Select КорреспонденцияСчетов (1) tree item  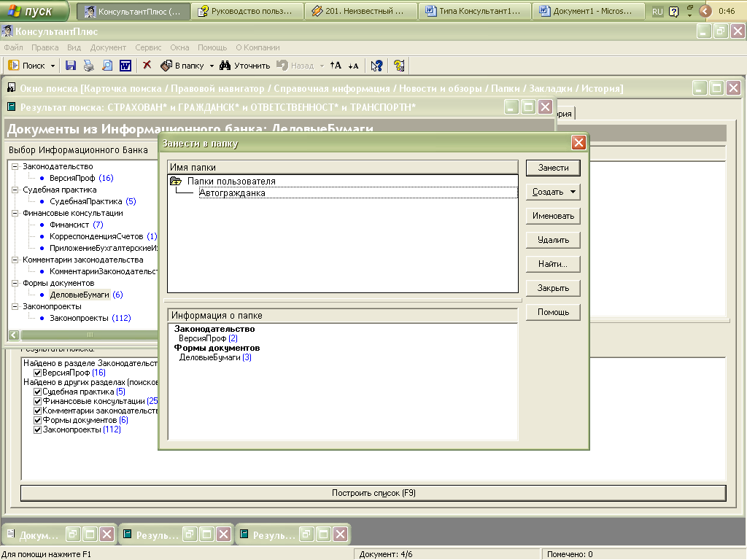click(x=103, y=237)
